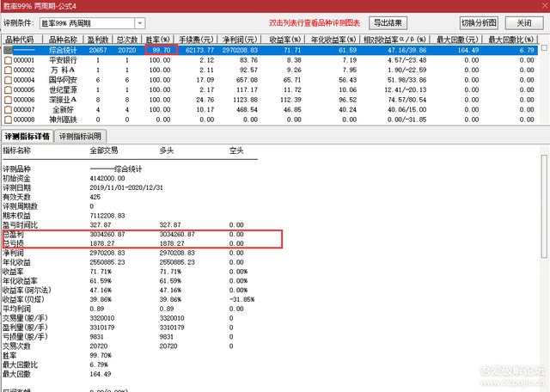Click the 最大回撤 value 164.49 in details
Image resolution: width=550 pixels, height=392 pixels.
101,374
